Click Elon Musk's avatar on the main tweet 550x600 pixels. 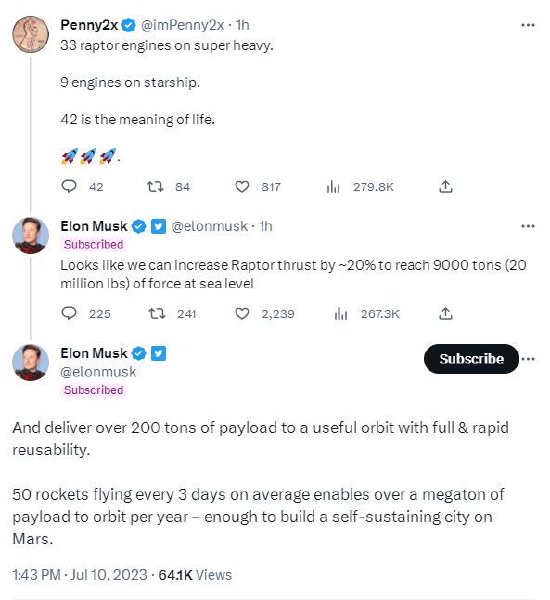31,362
